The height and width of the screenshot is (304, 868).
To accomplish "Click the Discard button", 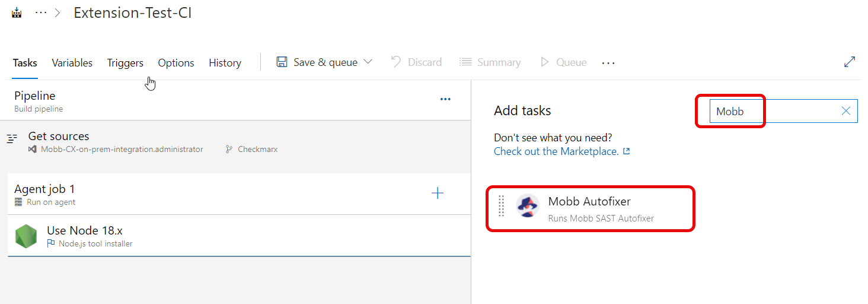I will pyautogui.click(x=417, y=62).
